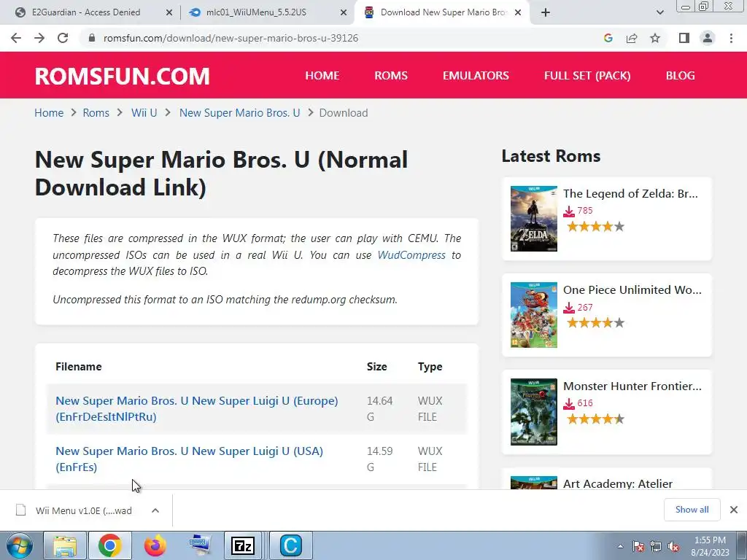Image resolution: width=747 pixels, height=560 pixels.
Task: Click the browser forward arrow
Action: click(39, 38)
